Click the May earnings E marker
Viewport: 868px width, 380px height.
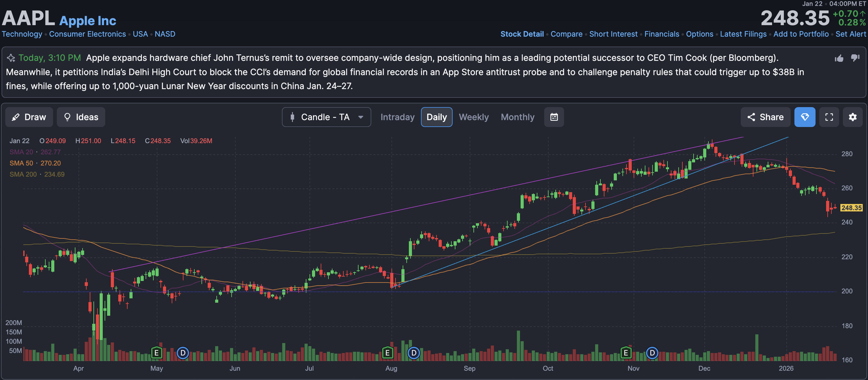[x=156, y=353]
